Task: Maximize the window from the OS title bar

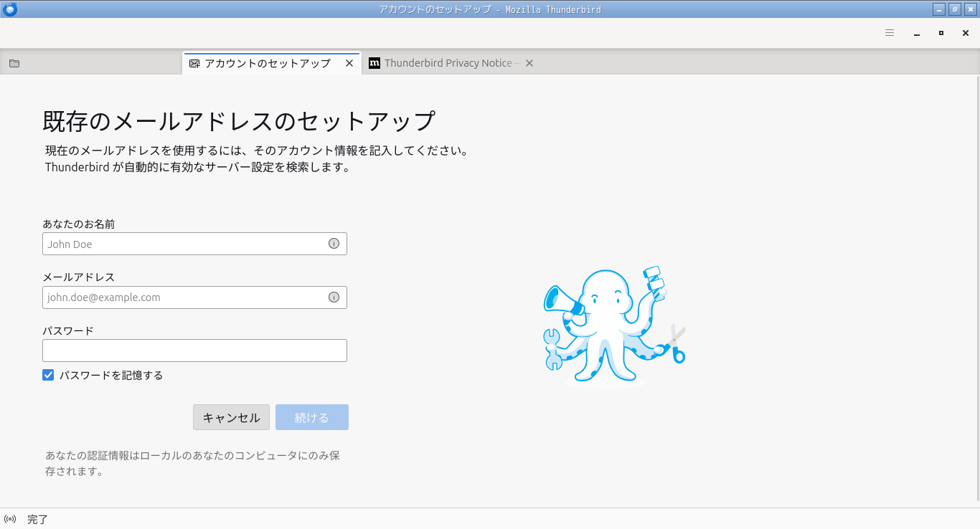Action: (x=955, y=9)
